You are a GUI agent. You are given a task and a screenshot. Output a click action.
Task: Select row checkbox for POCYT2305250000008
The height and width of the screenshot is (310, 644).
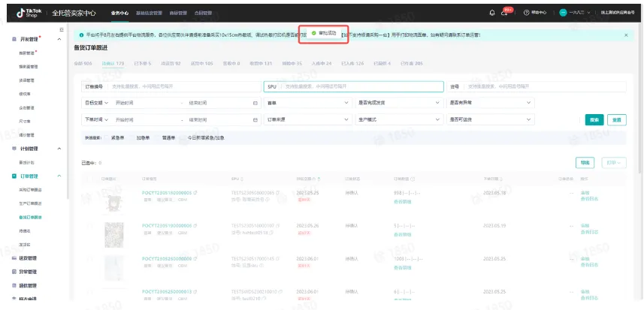coord(89,259)
